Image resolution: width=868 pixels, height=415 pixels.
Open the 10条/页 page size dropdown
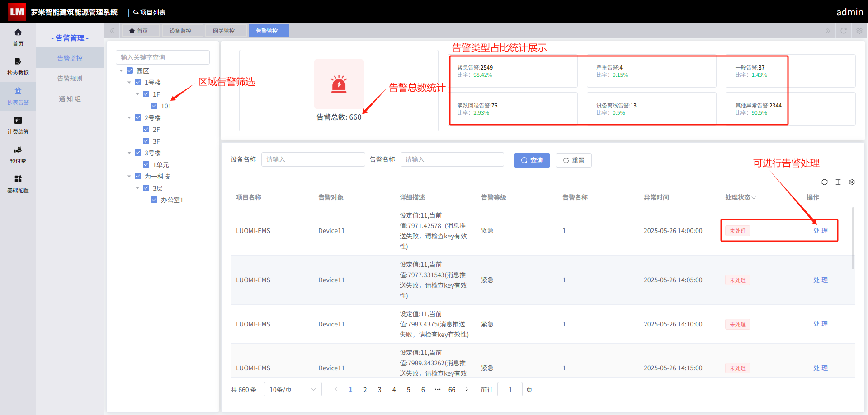pos(292,389)
